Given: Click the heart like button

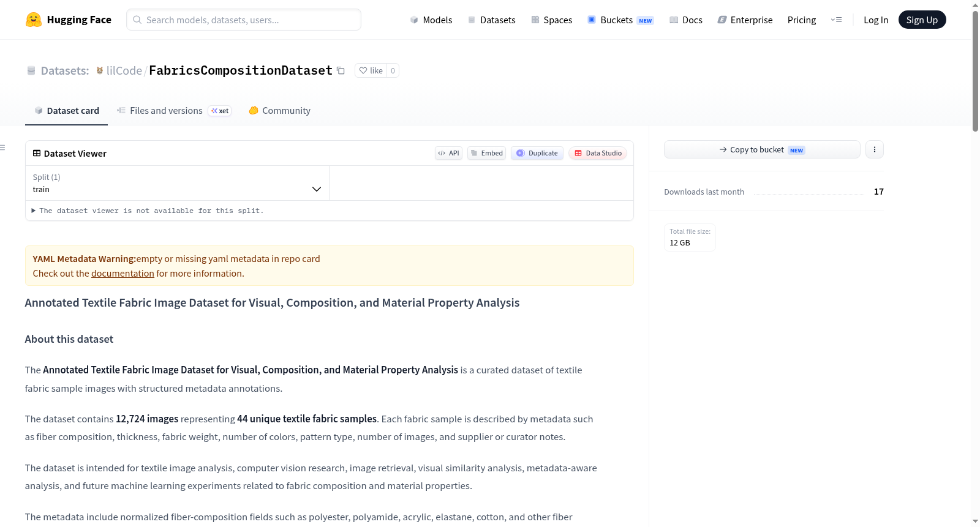Looking at the screenshot, I should [371, 70].
